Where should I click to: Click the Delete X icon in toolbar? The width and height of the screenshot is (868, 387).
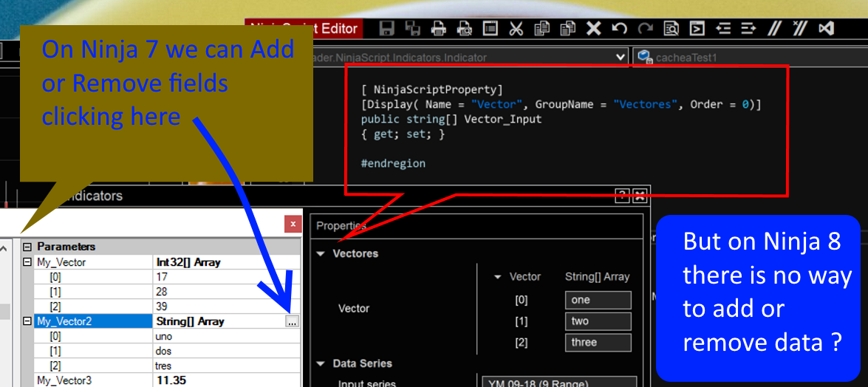[593, 28]
